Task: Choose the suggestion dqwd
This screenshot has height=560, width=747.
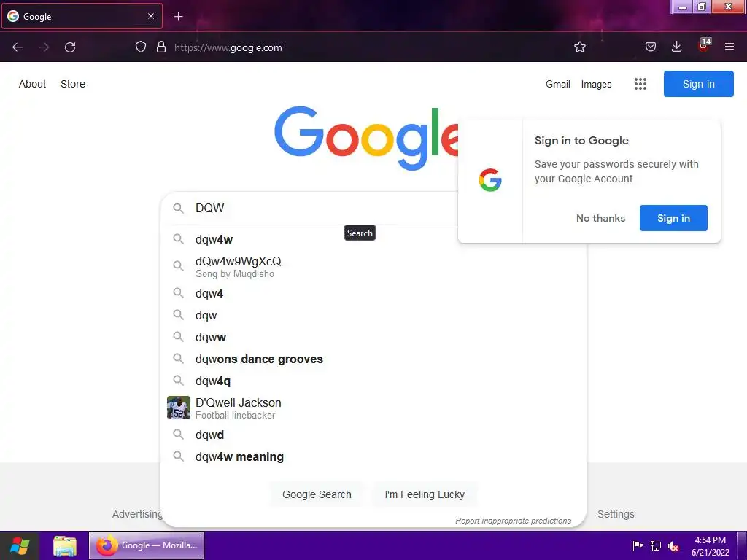Action: pos(373,435)
